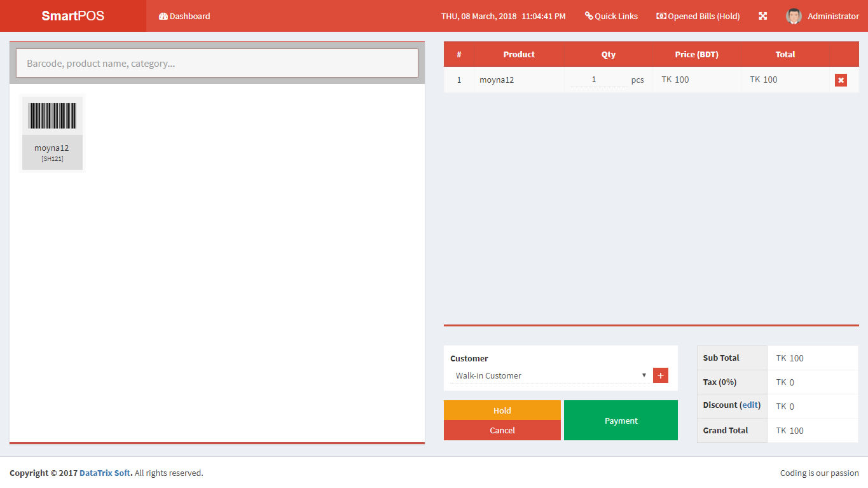Click the Tax (0%) label
Viewport: 868px width, 488px height.
719,382
